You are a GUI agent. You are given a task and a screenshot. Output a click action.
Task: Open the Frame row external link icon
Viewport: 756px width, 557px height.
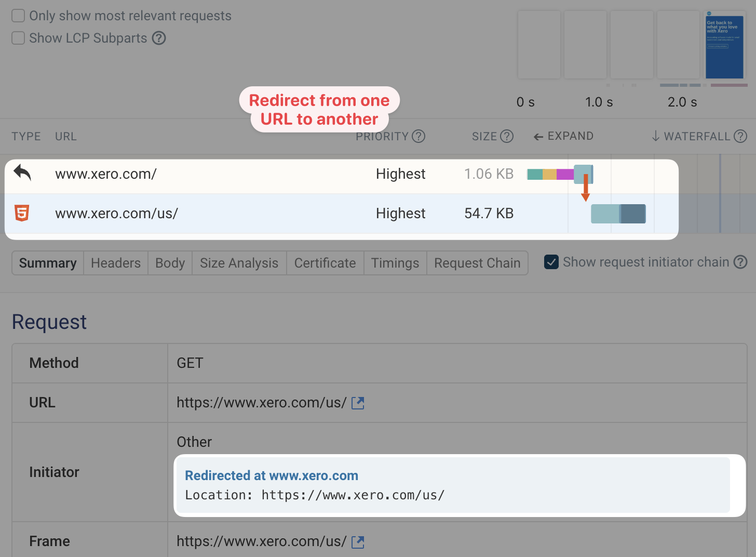click(358, 542)
